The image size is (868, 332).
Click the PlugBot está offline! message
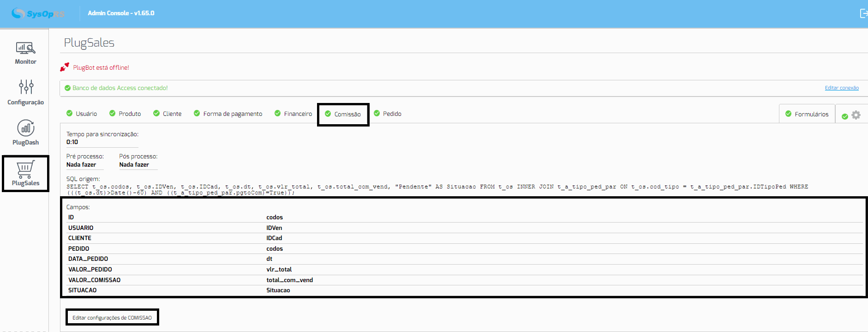tap(101, 67)
